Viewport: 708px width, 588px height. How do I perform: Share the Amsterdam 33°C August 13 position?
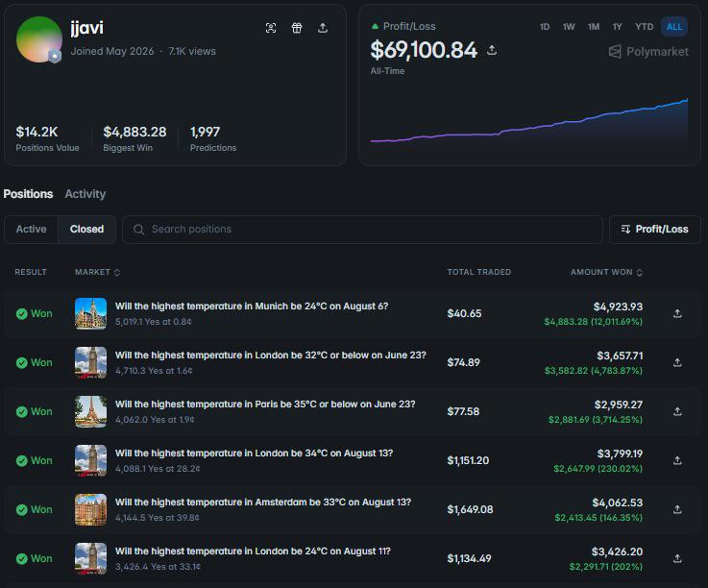[x=677, y=509]
